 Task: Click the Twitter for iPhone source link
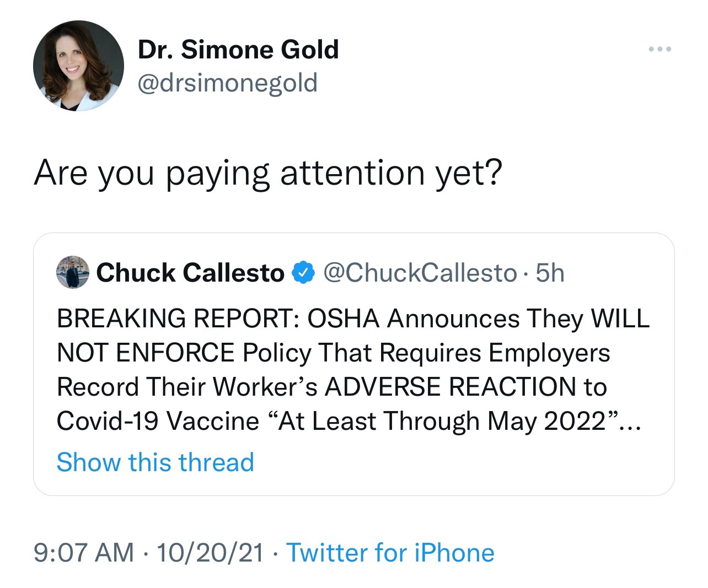[x=389, y=553]
